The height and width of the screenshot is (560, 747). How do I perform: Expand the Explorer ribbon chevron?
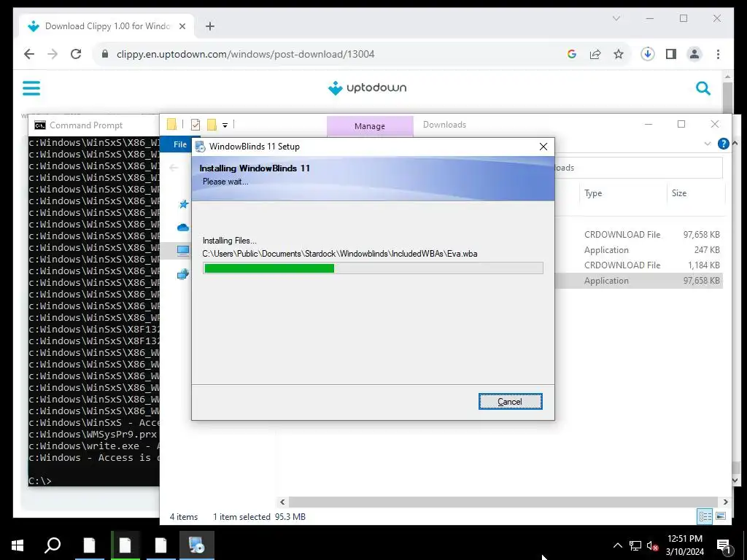pos(708,144)
